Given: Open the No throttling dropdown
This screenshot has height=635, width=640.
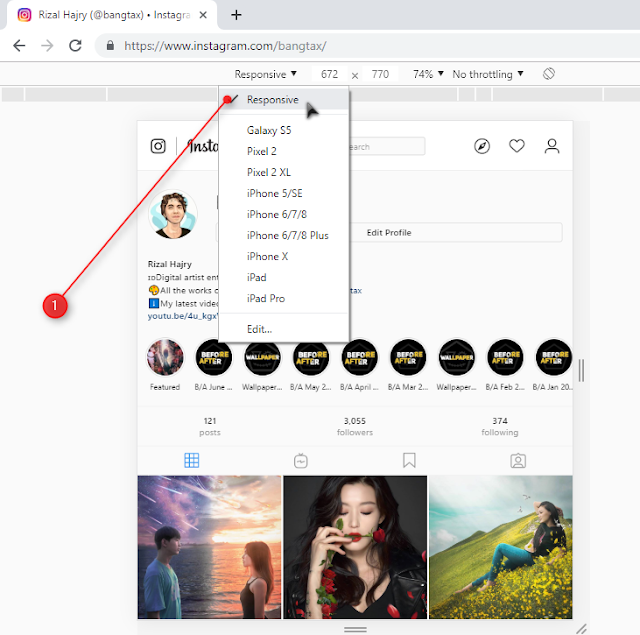Looking at the screenshot, I should tap(488, 74).
